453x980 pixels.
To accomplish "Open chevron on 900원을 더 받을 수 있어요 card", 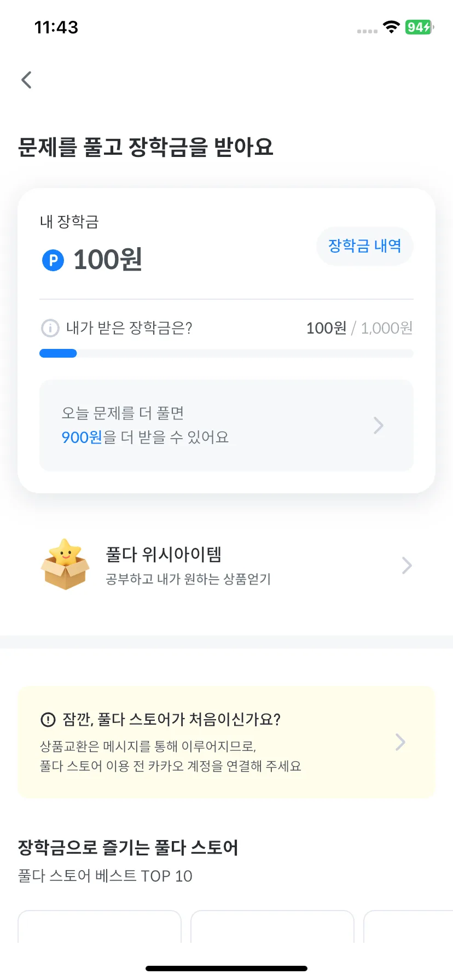I will point(379,425).
